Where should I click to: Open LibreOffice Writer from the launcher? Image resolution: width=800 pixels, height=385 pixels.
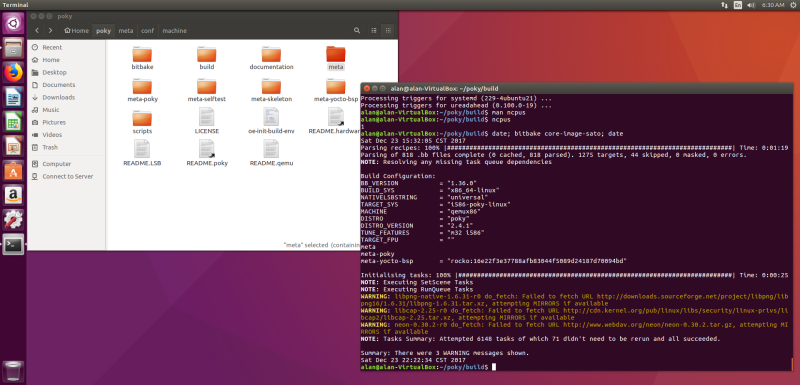[13, 98]
